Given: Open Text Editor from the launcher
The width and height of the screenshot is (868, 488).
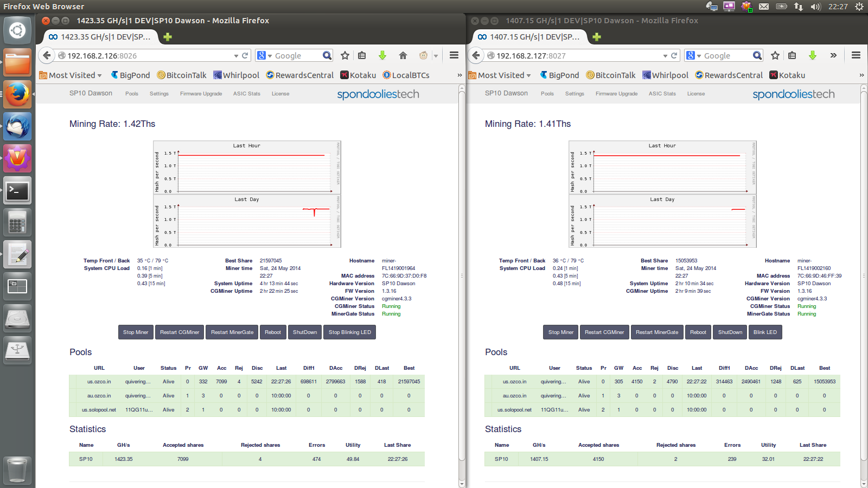Looking at the screenshot, I should 17,254.
